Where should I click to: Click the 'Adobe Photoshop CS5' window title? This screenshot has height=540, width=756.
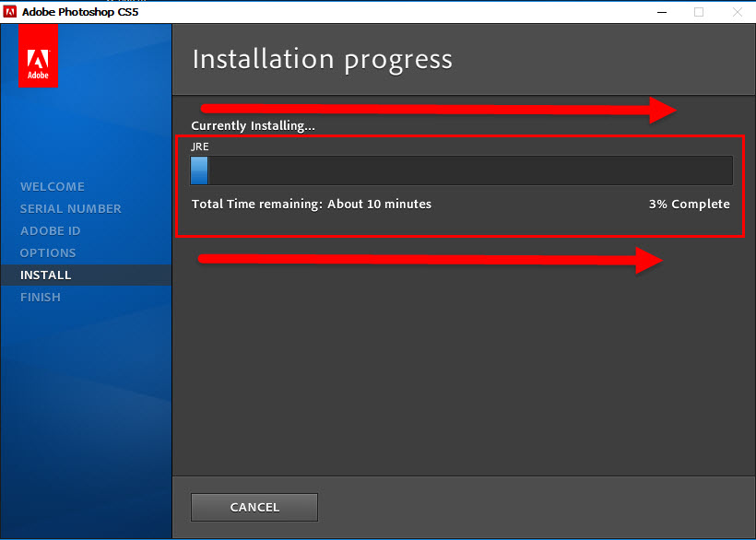point(80,12)
